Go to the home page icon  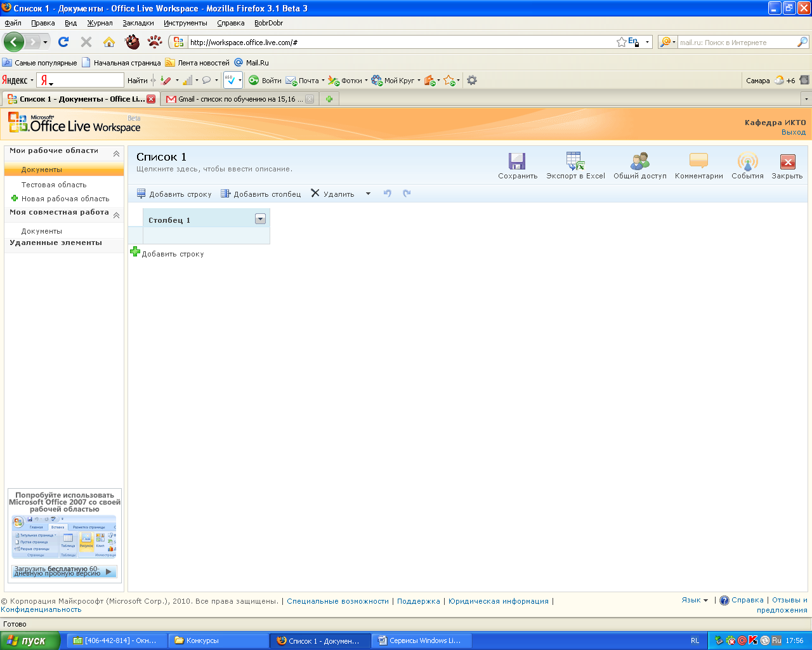click(109, 42)
